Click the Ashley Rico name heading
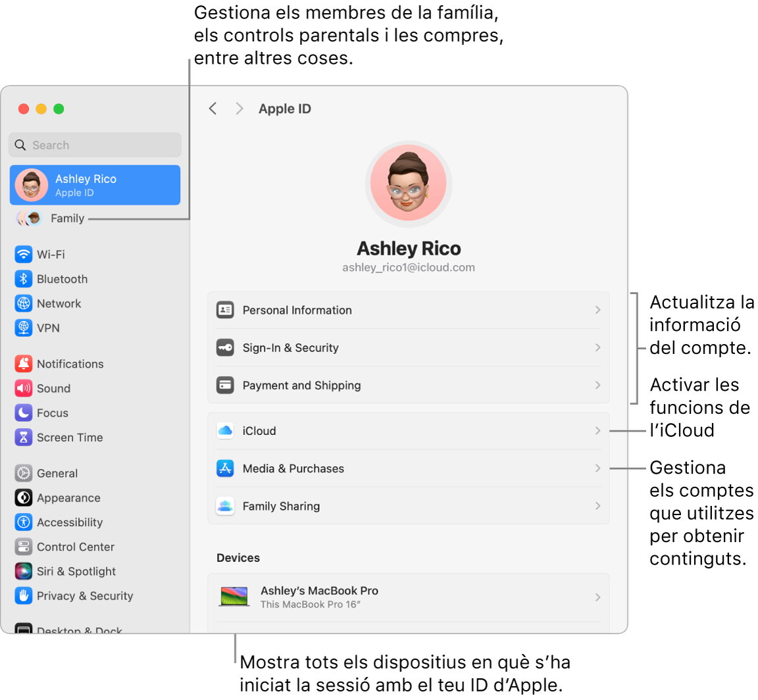 [409, 249]
